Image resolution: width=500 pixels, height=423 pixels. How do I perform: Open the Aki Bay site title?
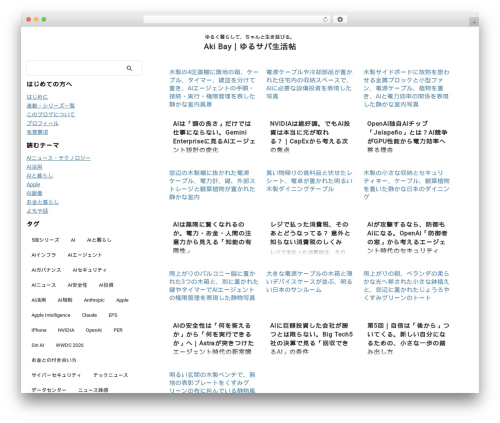[250, 46]
